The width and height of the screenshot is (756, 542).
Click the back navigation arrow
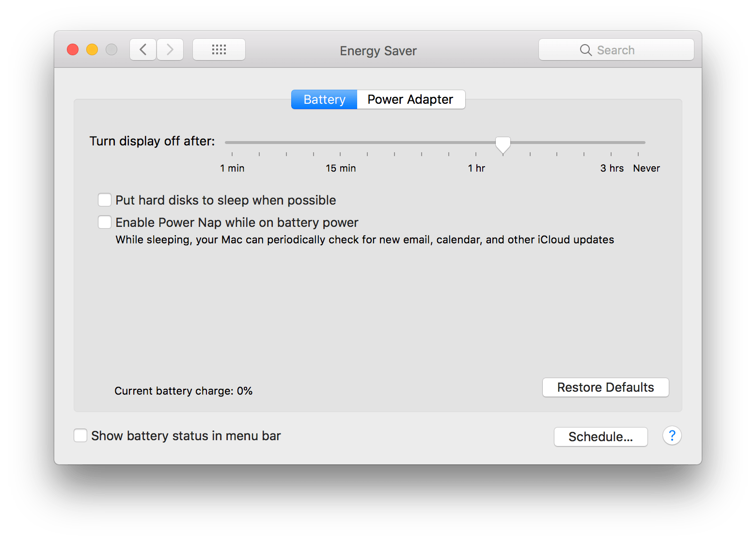point(142,49)
